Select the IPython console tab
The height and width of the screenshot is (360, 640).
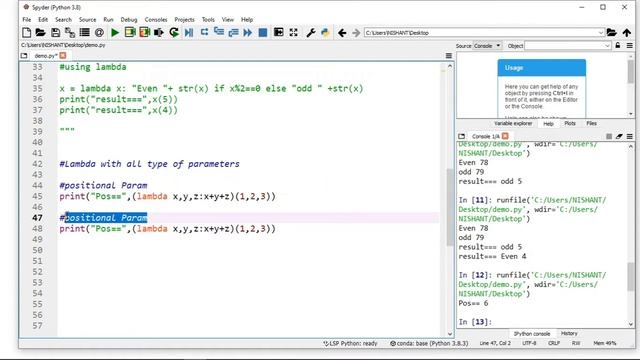(x=532, y=333)
